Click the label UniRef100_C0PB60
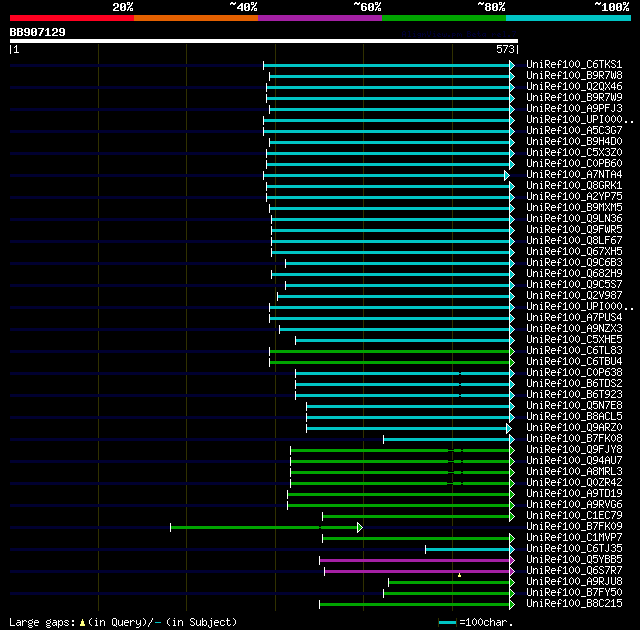 tap(574, 164)
